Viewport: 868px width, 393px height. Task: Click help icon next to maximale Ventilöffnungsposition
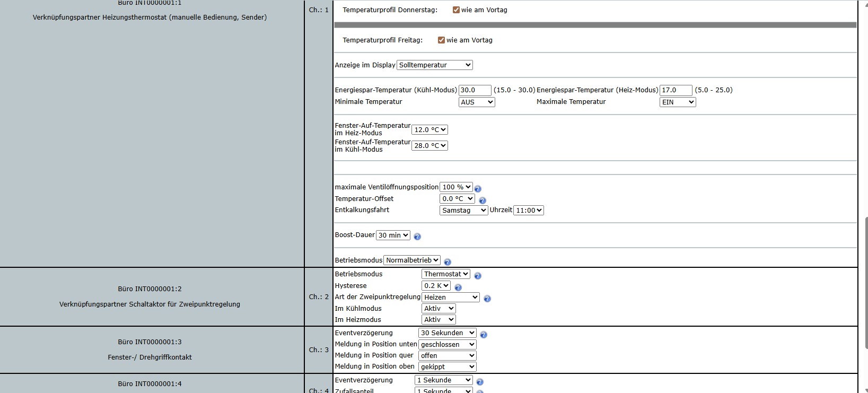[478, 189]
